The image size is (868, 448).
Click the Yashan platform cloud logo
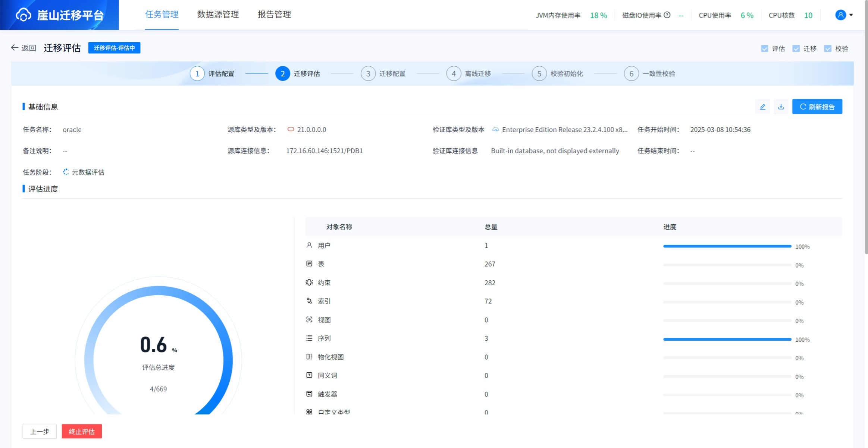coord(23,15)
